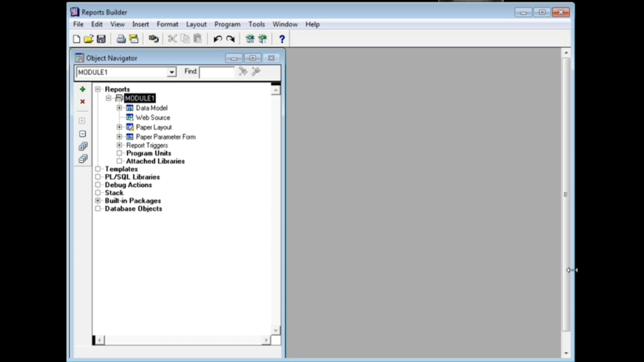Open the Program menu
This screenshot has width=644, height=362.
pos(227,24)
